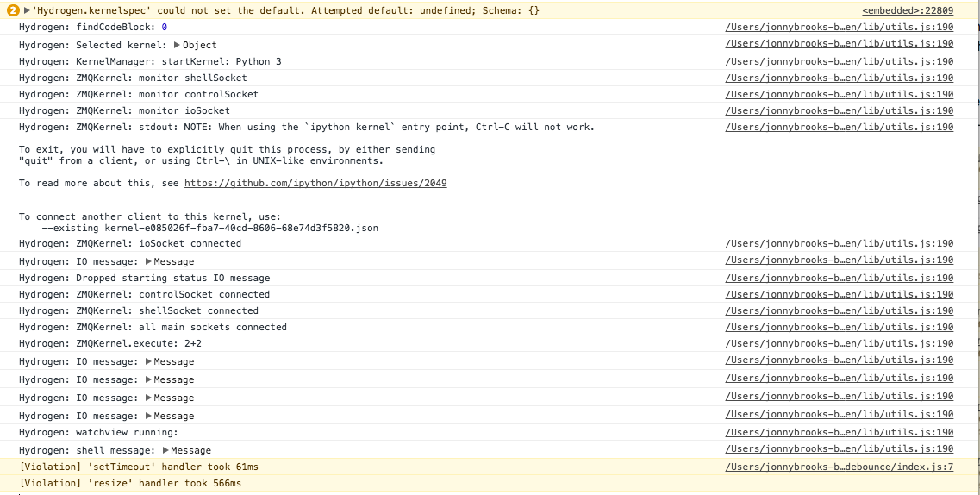Expand the Hydrogen.kernelspec warning message

26,10
